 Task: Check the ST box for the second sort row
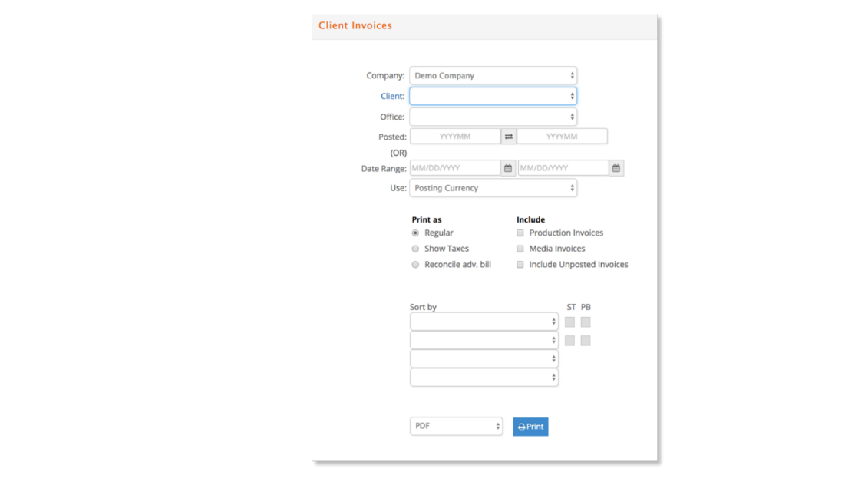point(569,341)
